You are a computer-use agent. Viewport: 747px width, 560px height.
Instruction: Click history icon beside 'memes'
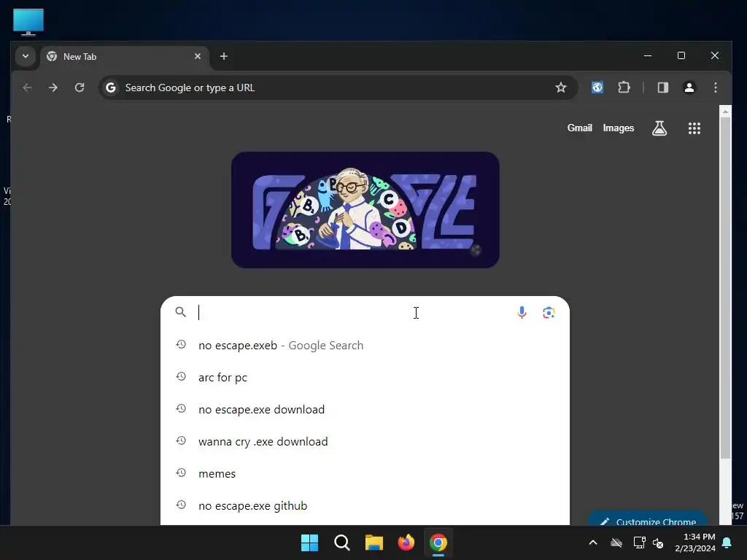(x=181, y=472)
